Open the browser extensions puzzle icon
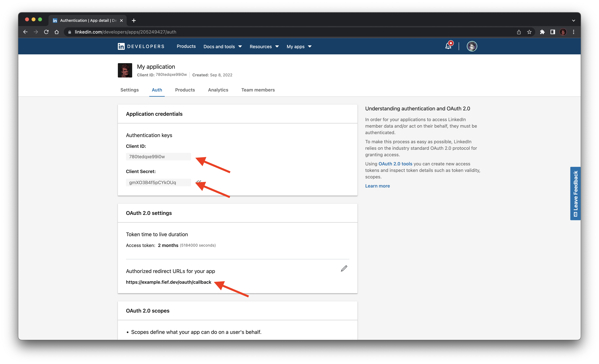This screenshot has height=364, width=599. 542,32
